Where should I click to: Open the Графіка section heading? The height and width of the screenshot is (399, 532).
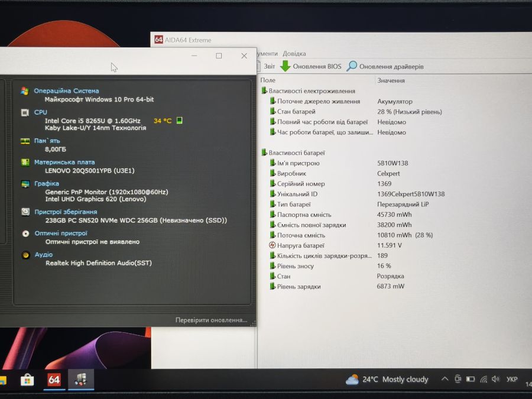coord(47,184)
